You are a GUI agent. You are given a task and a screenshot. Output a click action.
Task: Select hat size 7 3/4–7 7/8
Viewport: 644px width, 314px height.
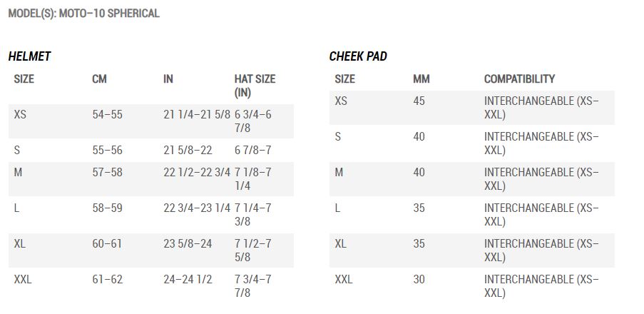(x=253, y=286)
